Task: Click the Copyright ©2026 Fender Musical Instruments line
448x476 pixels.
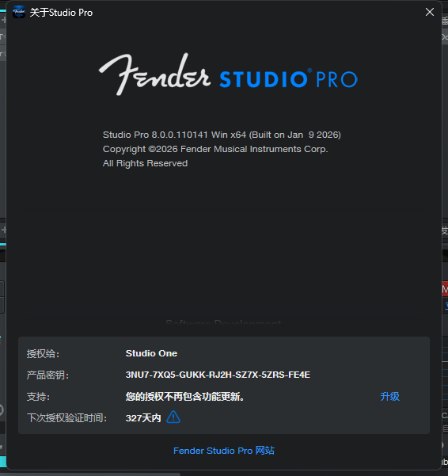Action: click(x=215, y=149)
